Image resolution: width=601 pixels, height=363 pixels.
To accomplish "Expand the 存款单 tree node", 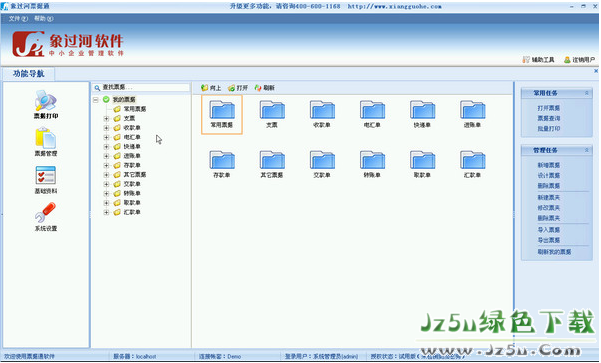I will click(x=106, y=165).
